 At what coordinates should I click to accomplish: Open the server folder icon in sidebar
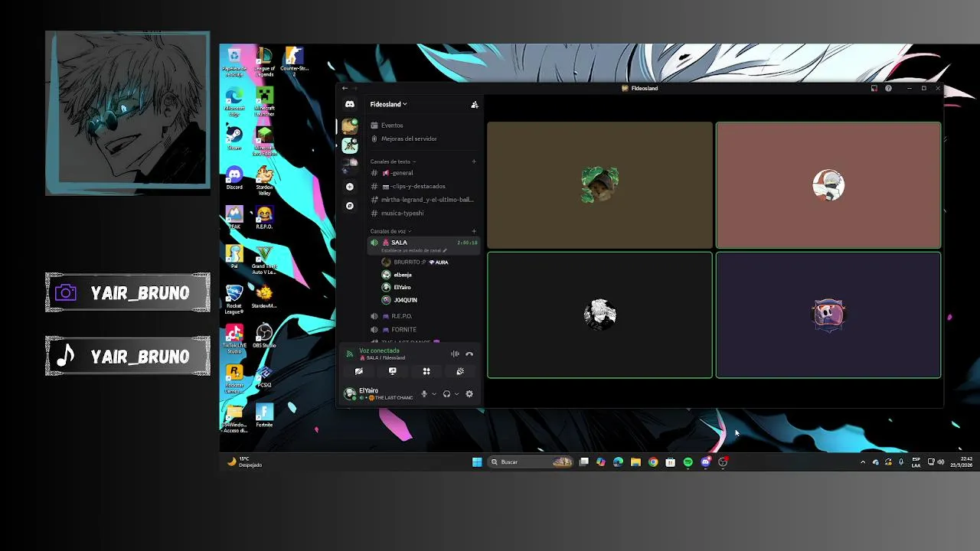pos(350,165)
